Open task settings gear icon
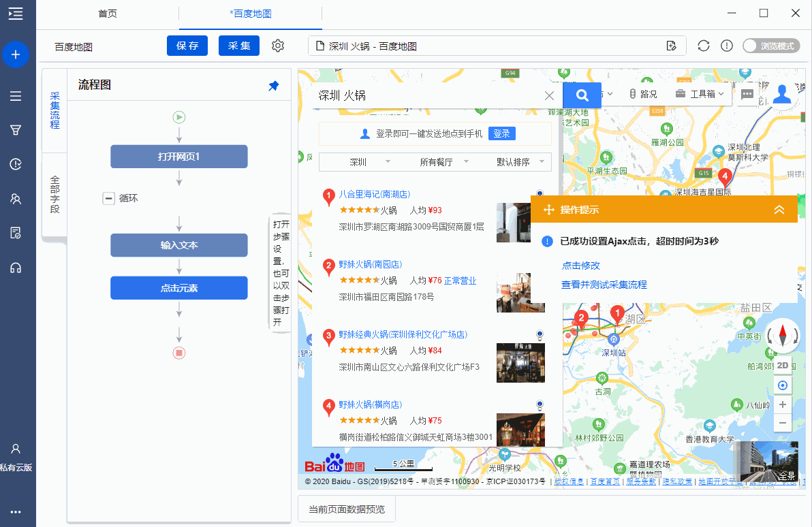812x527 pixels. 278,46
